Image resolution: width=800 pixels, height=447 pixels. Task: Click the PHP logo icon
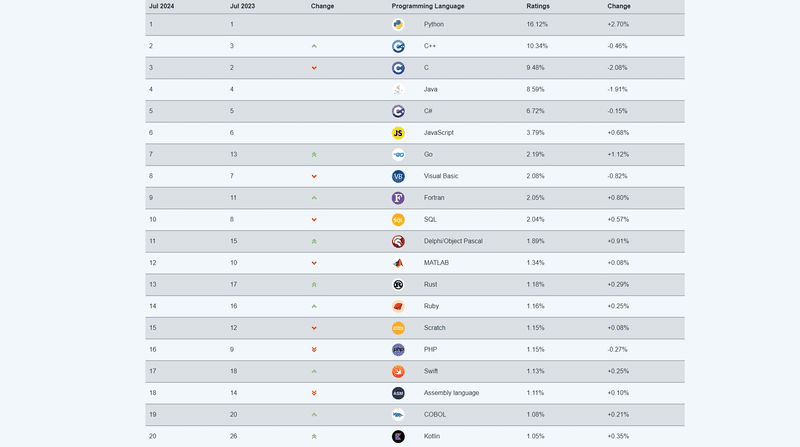point(398,350)
